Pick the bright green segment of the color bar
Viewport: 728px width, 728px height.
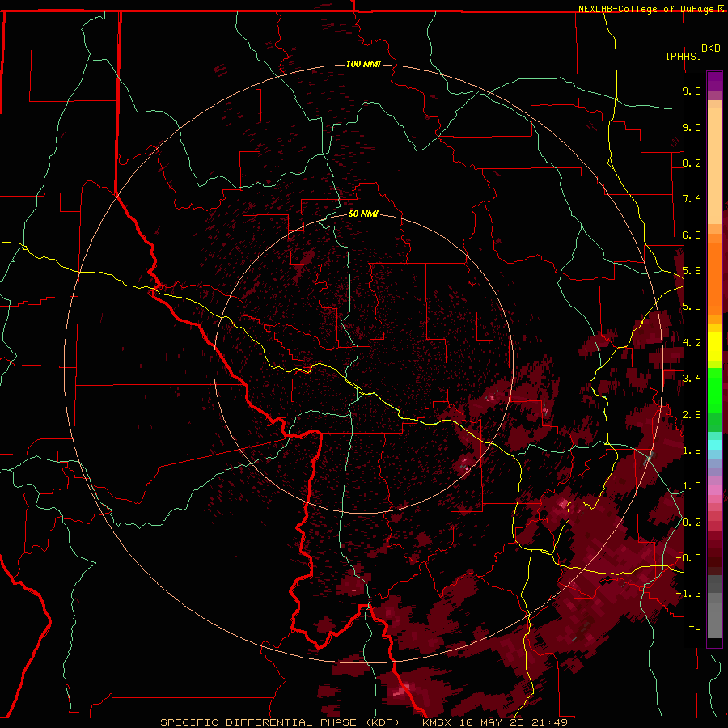tap(714, 390)
